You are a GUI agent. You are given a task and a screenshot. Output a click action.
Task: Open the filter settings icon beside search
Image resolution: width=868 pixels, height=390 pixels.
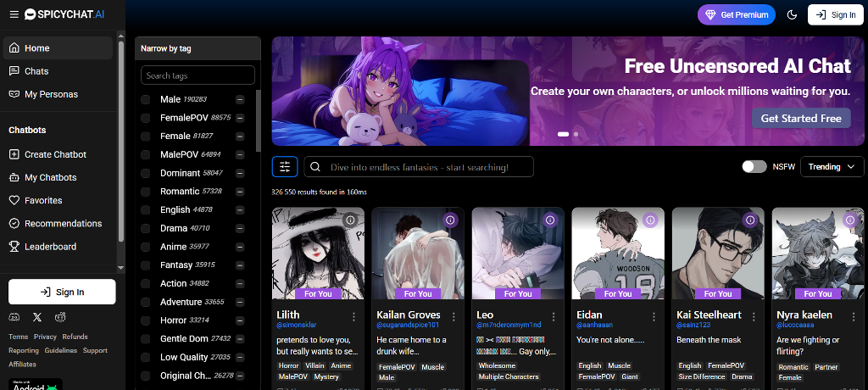[285, 167]
